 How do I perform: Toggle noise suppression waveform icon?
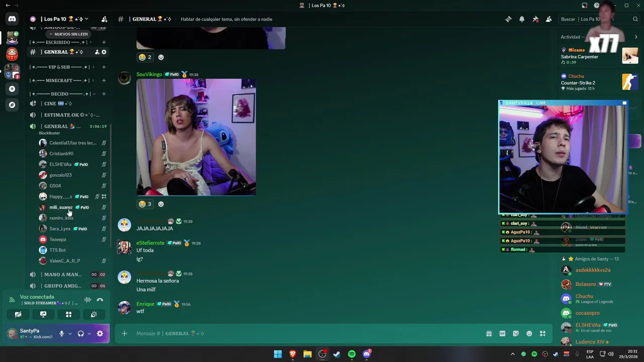[x=88, y=300]
